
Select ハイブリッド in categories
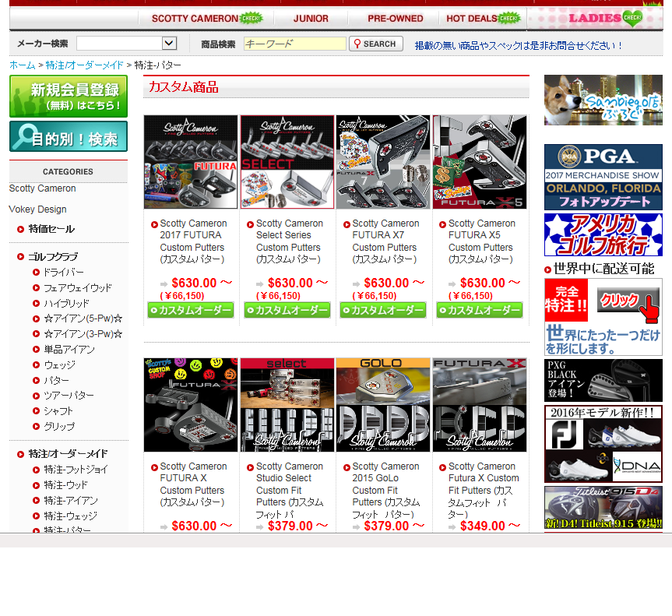click(66, 303)
